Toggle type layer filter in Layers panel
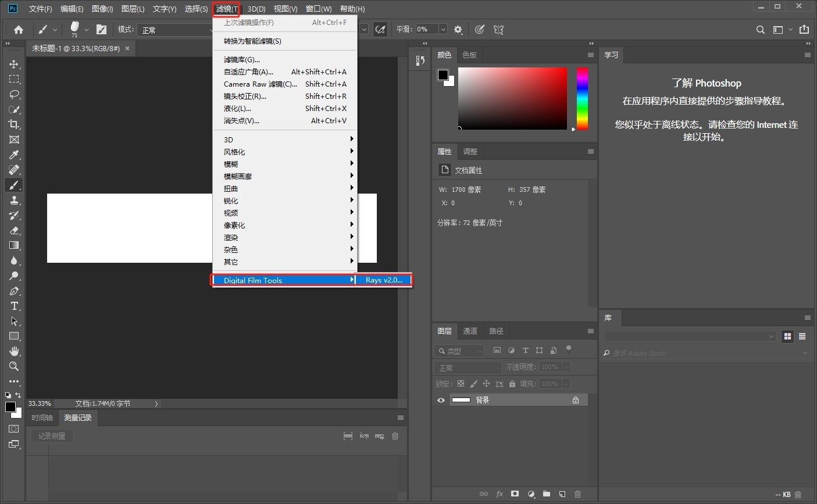Image resolution: width=817 pixels, height=504 pixels. tap(525, 351)
